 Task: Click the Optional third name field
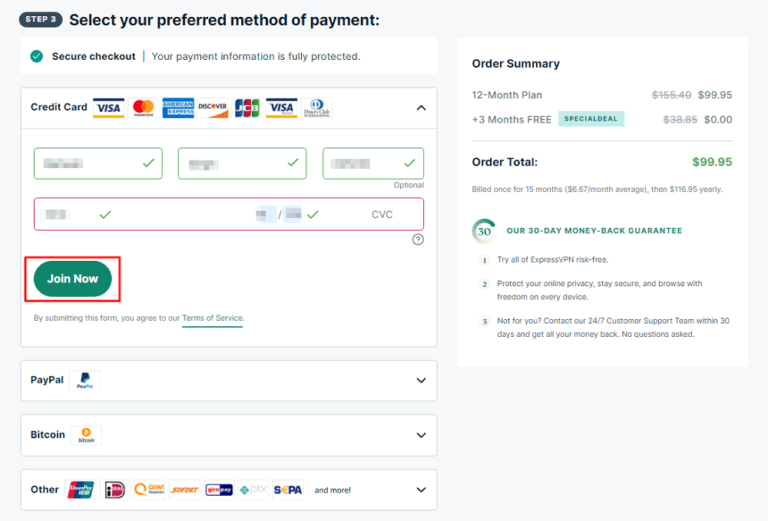[x=373, y=163]
